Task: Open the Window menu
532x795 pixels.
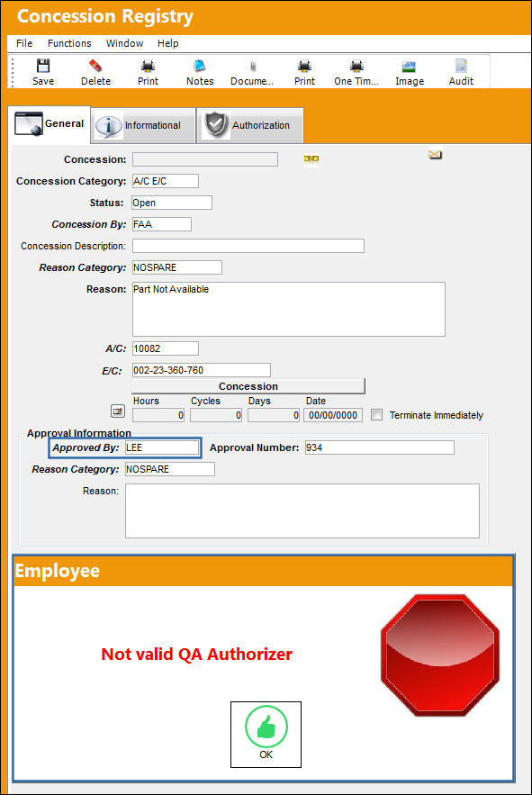Action: pos(125,43)
